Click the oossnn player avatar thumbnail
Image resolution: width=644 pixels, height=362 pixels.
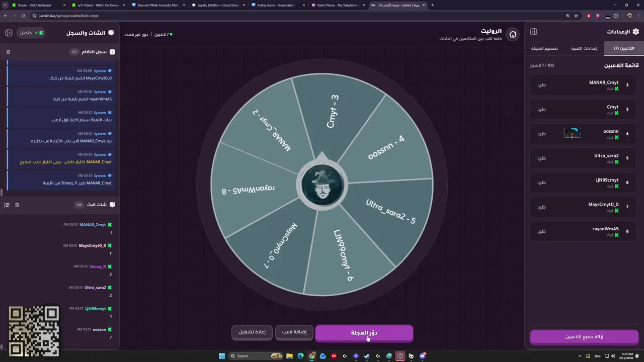(572, 133)
